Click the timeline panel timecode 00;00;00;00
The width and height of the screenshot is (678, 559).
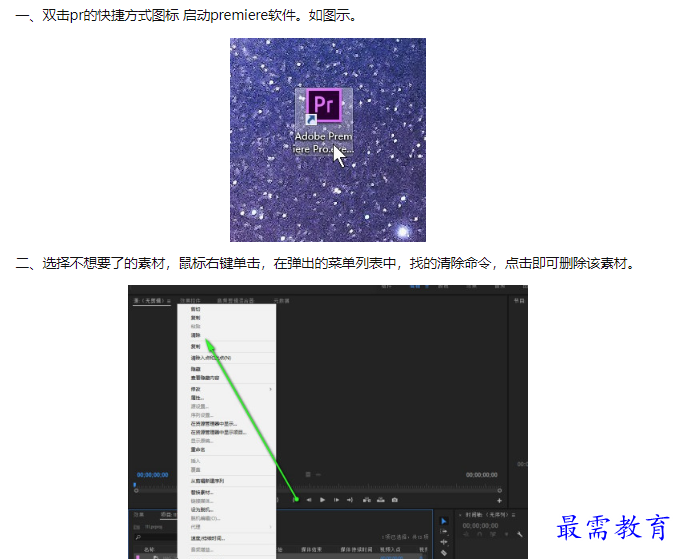tap(480, 526)
